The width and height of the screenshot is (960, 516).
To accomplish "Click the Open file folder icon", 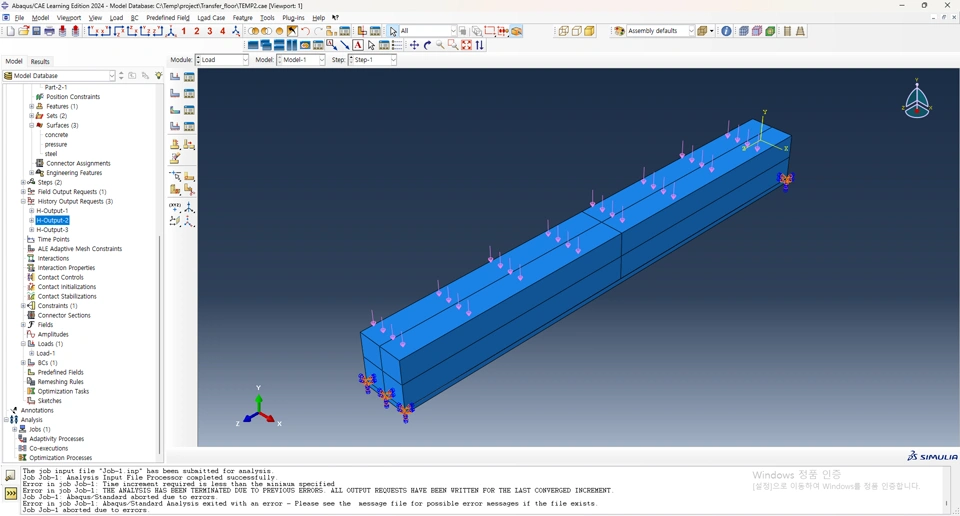I will 23,31.
